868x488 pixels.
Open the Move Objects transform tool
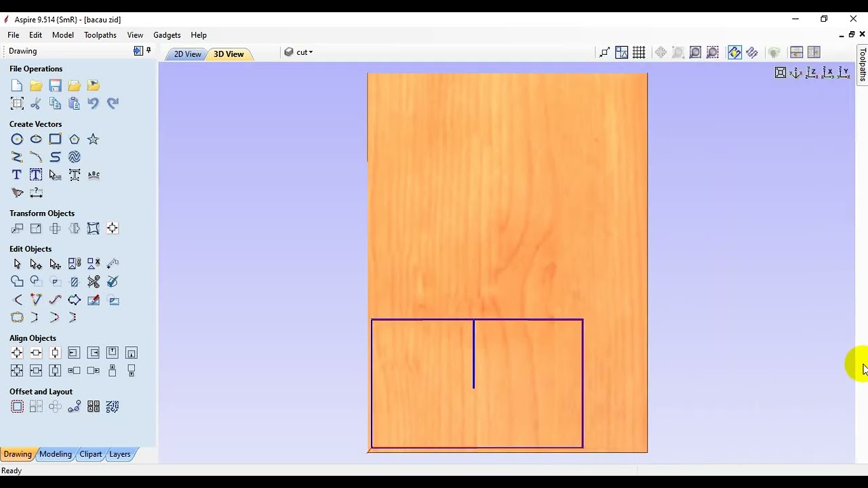click(x=17, y=228)
